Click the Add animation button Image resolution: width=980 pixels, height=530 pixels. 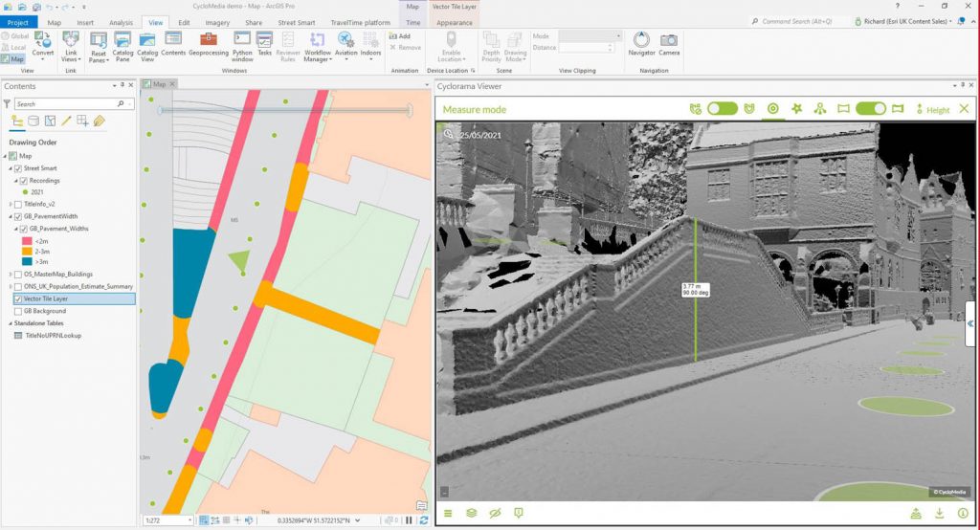click(399, 36)
